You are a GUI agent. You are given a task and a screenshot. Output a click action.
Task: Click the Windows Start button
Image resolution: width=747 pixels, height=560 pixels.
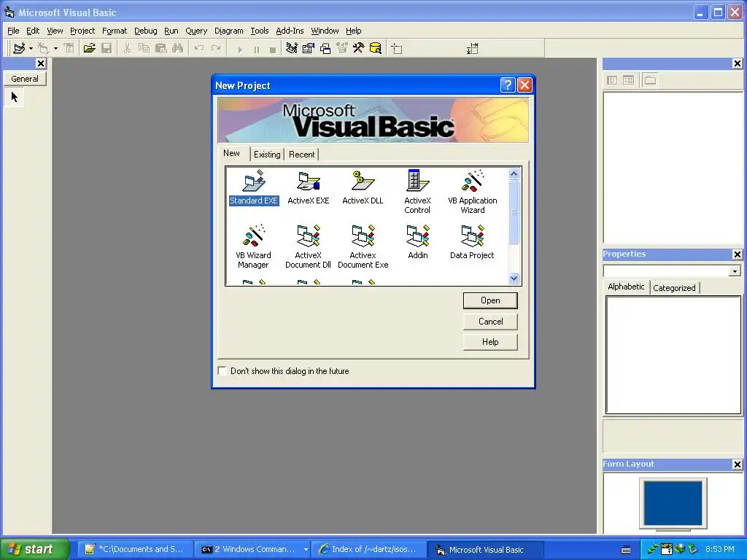click(34, 549)
